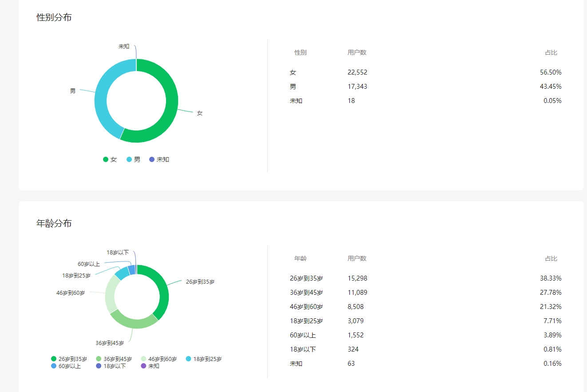
Task: Click the 占比 header in age table
Action: click(x=551, y=258)
